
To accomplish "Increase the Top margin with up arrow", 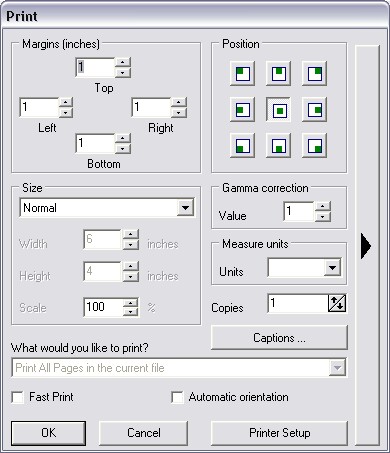I will click(x=123, y=62).
